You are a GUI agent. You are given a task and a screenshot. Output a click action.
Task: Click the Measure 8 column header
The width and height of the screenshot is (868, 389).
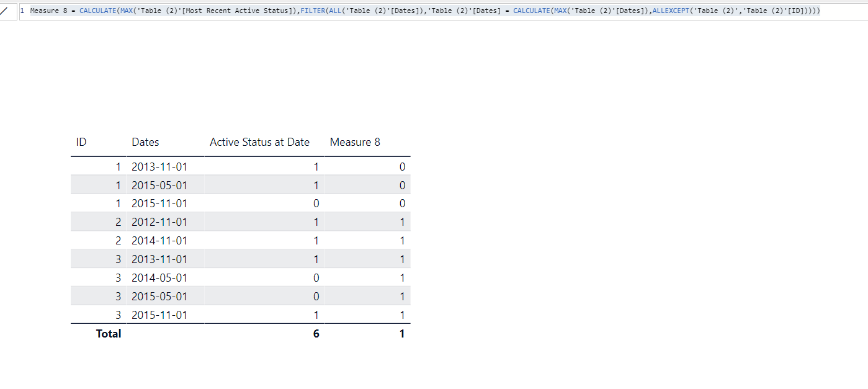355,142
